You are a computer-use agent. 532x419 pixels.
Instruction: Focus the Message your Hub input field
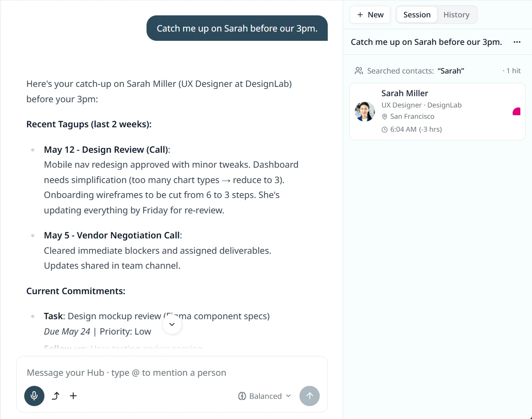coord(172,373)
